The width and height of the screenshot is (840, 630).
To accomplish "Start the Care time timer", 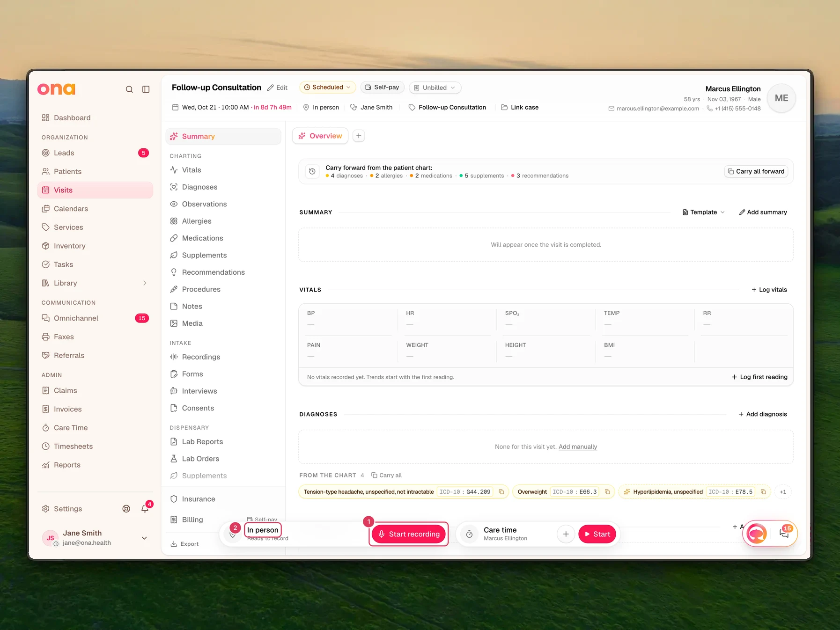I will (597, 534).
